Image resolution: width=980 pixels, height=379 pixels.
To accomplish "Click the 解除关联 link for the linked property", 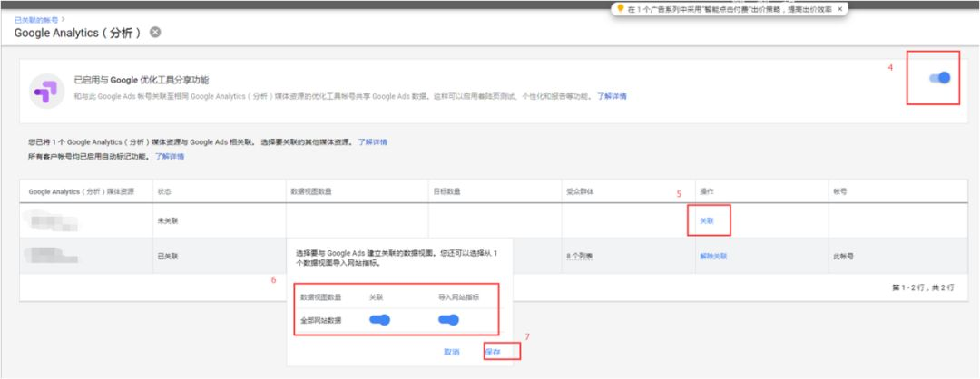I will click(713, 257).
